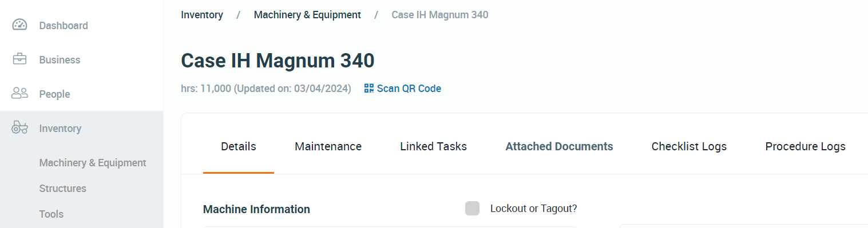Image resolution: width=868 pixels, height=228 pixels.
Task: Select Machinery & Equipment in the sidebar
Action: [93, 162]
